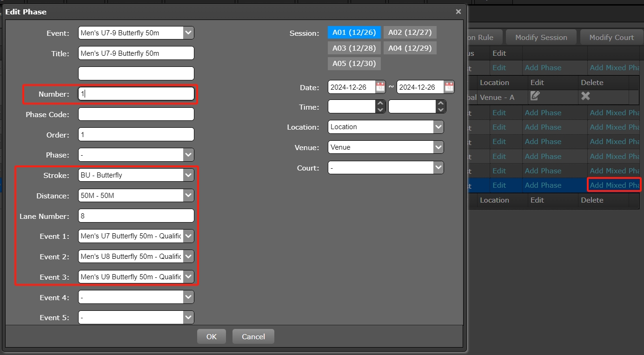Open the start date calendar picker
The width and height of the screenshot is (644, 355).
380,87
